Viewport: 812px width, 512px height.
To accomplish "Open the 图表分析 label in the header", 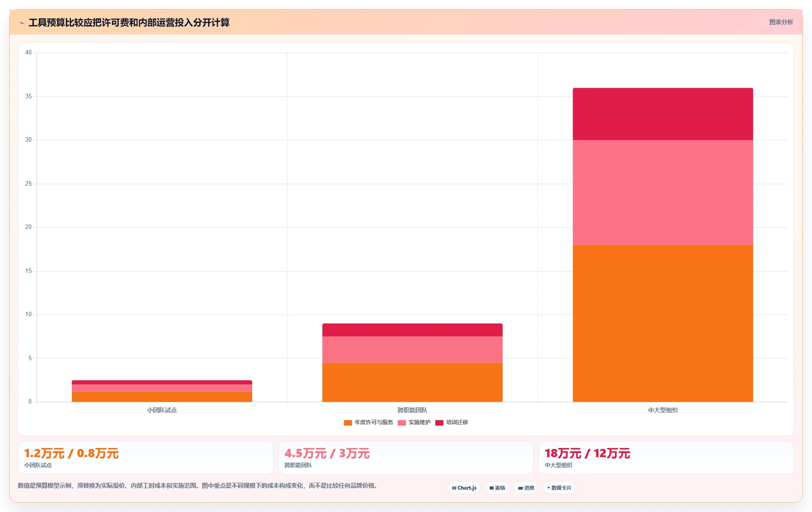I will [x=781, y=22].
